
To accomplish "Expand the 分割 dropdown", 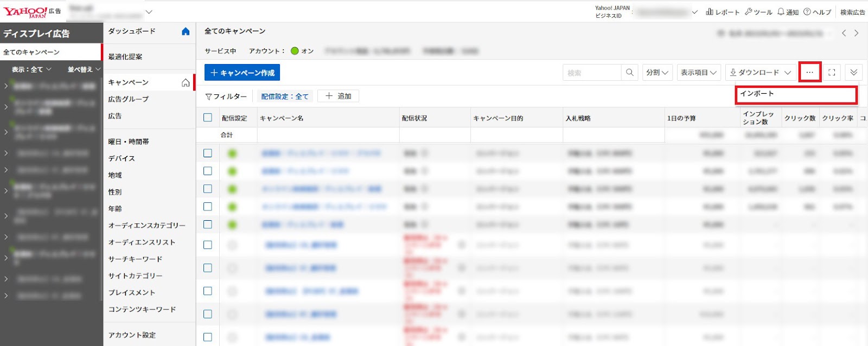I will tap(657, 73).
